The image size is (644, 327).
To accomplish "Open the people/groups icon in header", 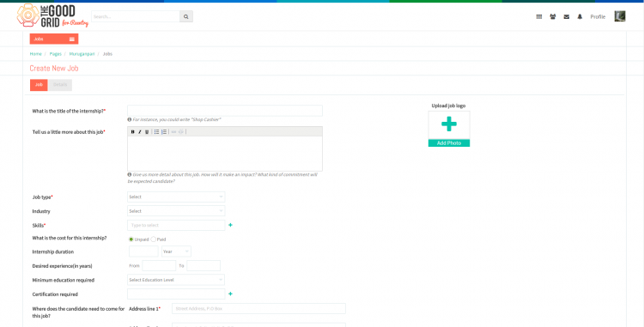I will [x=552, y=17].
